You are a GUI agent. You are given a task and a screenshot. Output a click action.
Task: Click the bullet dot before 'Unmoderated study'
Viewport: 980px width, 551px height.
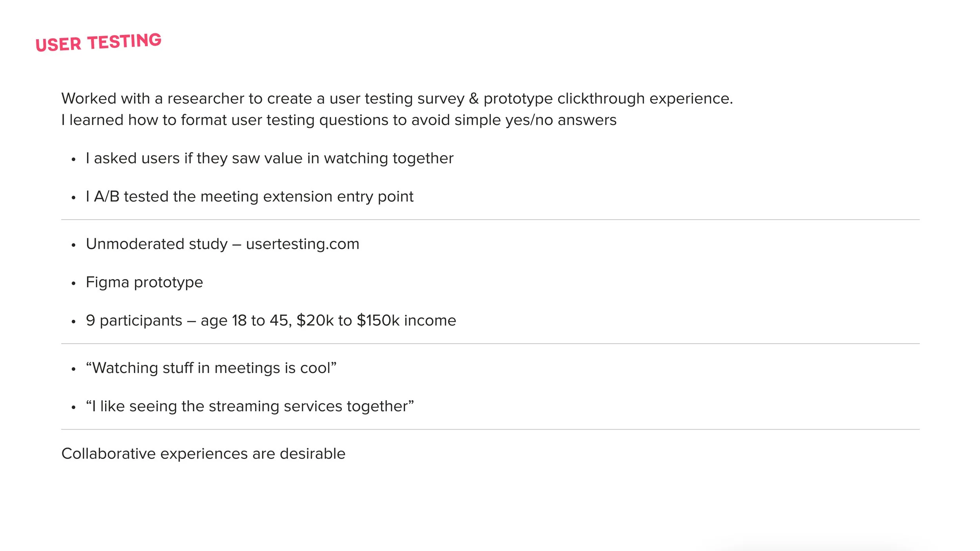click(73, 245)
